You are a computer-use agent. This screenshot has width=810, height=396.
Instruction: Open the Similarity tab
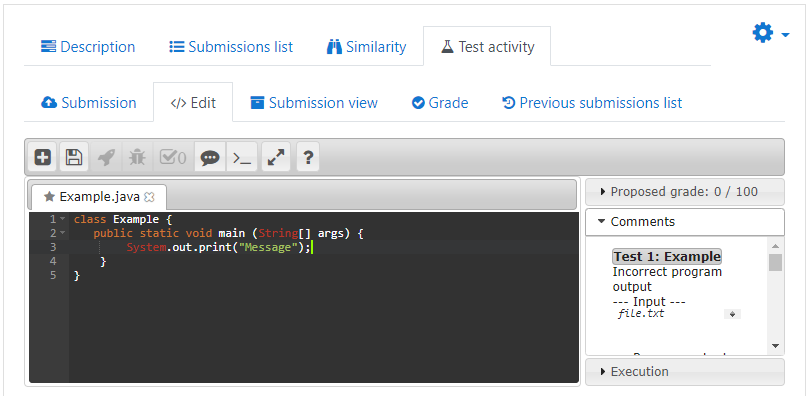tap(366, 47)
